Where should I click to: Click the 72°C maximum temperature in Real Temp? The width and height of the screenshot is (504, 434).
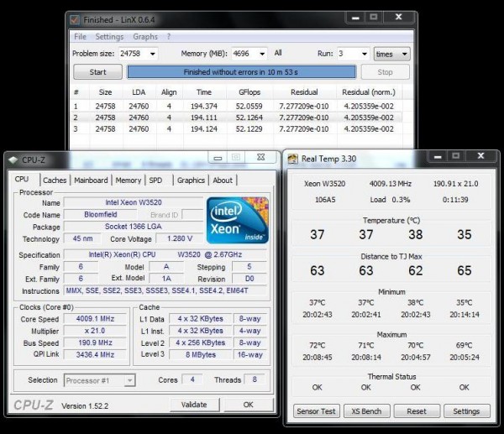(318, 345)
